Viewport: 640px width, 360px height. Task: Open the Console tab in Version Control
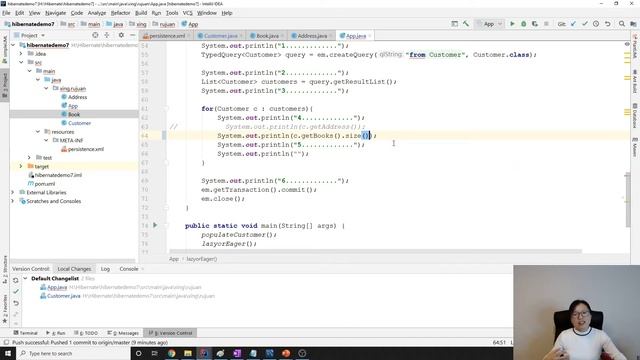[x=129, y=269]
